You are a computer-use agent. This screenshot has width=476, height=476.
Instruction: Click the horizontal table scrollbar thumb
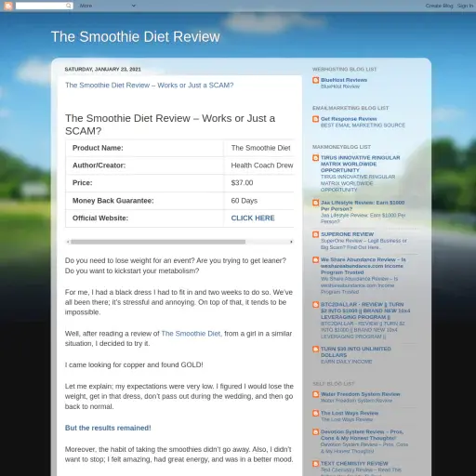coord(158,242)
